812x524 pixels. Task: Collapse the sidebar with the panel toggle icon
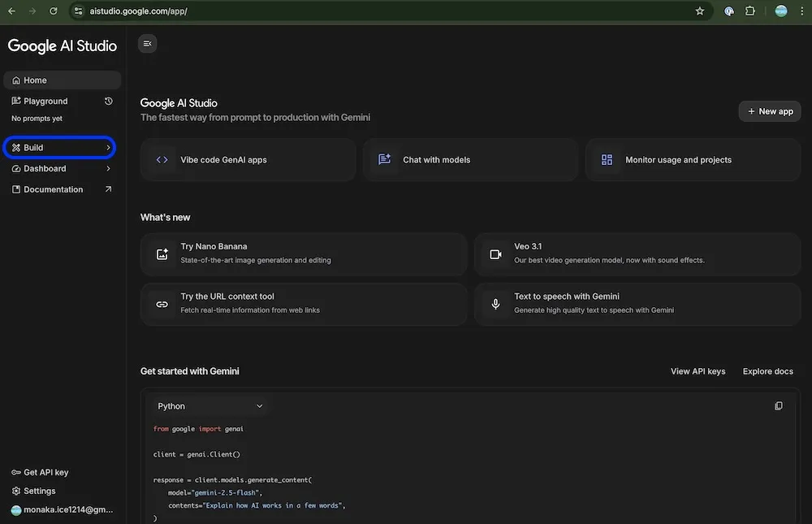(x=147, y=44)
